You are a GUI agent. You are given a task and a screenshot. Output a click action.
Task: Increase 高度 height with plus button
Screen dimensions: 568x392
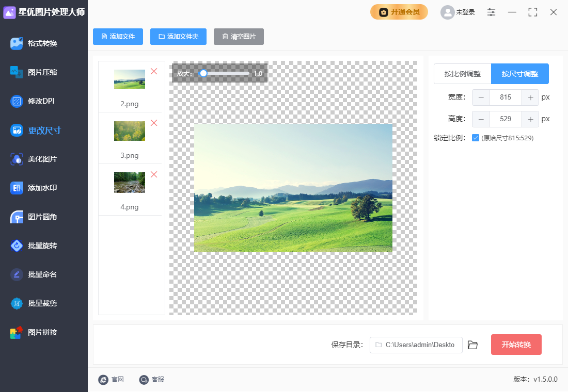pyautogui.click(x=530, y=119)
